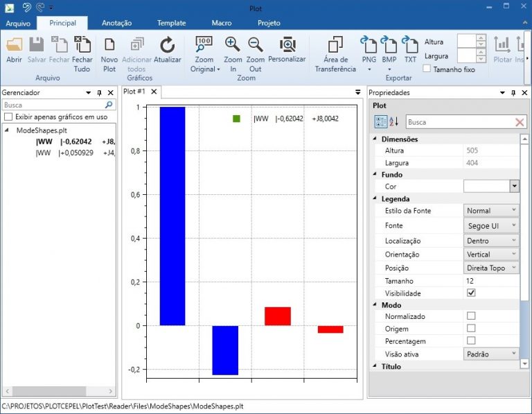Viewport: 532px width, 414px height.
Task: Collapse the ModeShapes.plt tree node
Action: (8, 130)
